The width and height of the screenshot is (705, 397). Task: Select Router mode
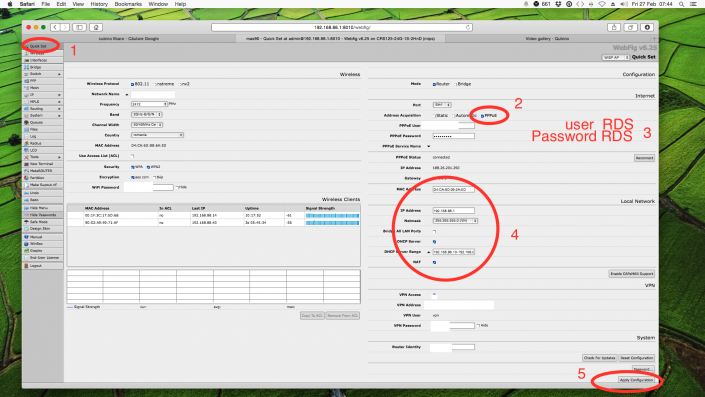click(x=434, y=84)
